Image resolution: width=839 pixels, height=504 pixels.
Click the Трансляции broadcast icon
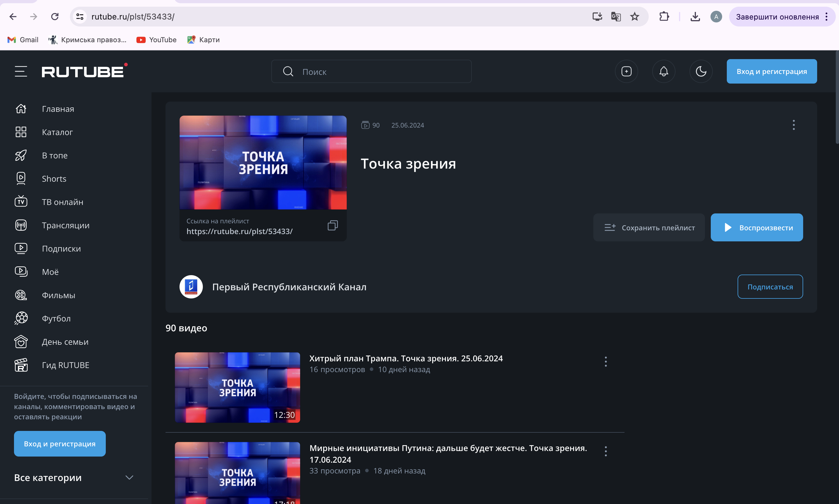21,225
